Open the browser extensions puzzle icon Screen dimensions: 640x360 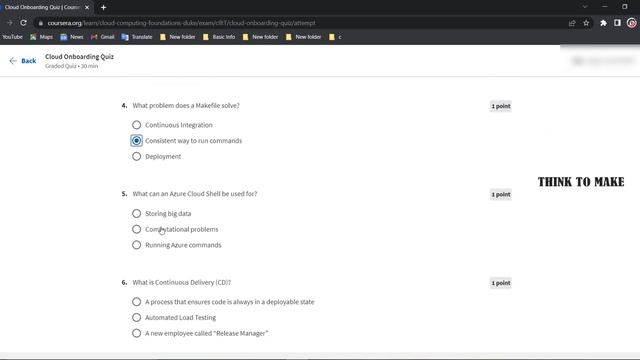(603, 23)
